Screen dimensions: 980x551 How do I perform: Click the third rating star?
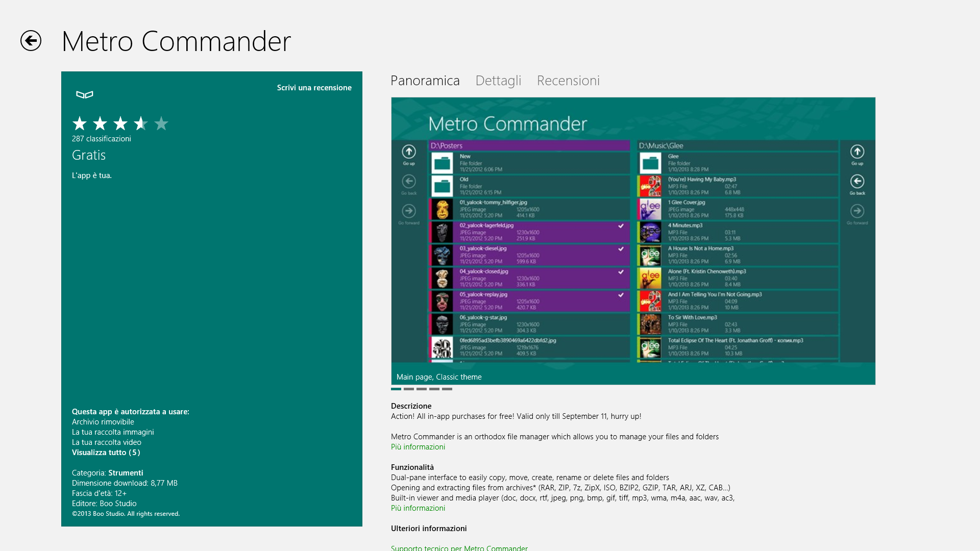point(120,123)
